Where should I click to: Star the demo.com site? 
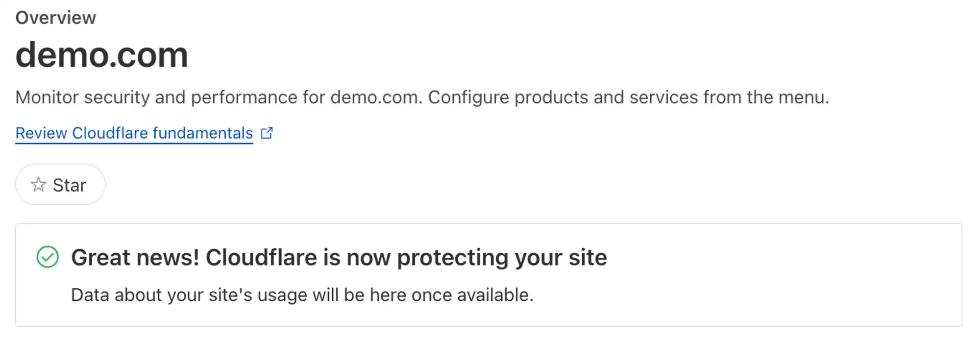[60, 185]
